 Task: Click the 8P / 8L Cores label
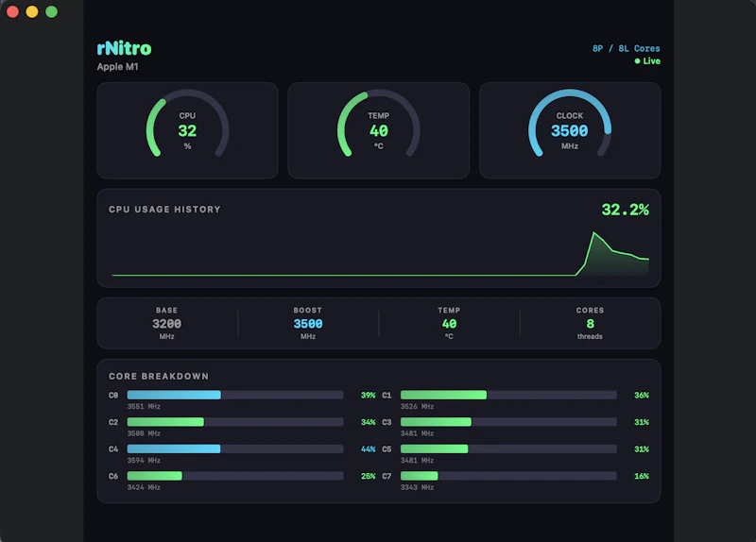pyautogui.click(x=626, y=49)
